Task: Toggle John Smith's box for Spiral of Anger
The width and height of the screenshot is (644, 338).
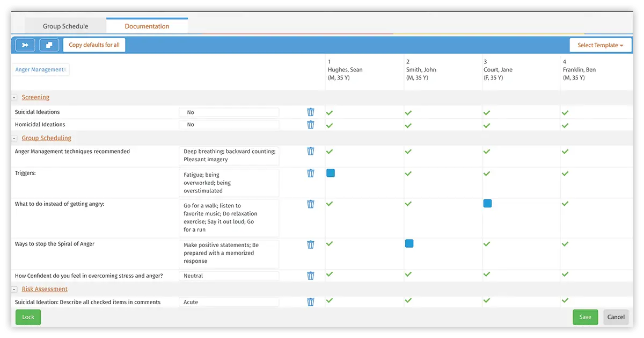Action: tap(409, 243)
